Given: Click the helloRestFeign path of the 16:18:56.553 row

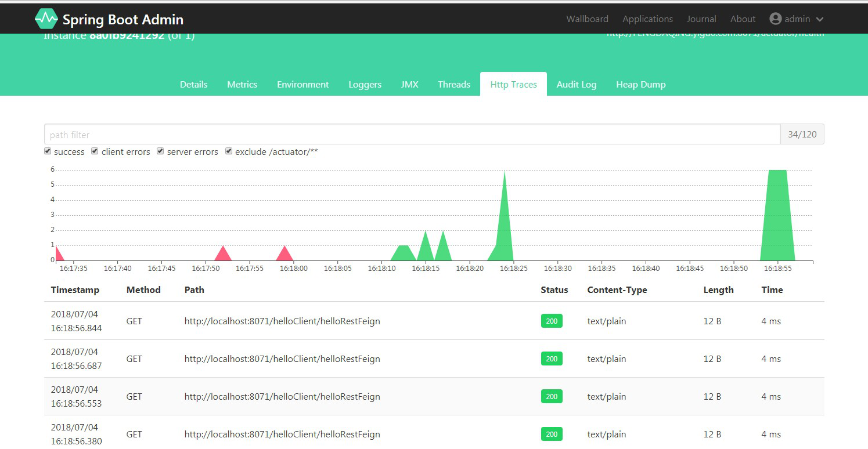Looking at the screenshot, I should coord(282,396).
